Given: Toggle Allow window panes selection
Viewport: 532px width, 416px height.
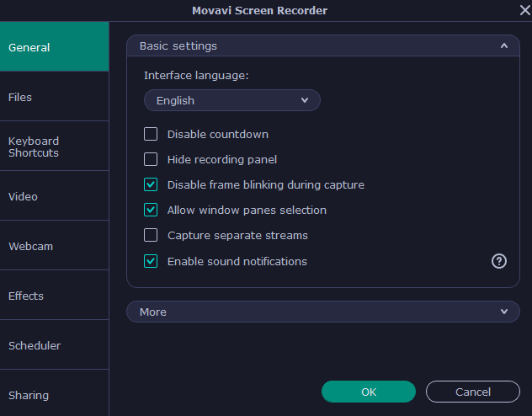Looking at the screenshot, I should tap(151, 210).
